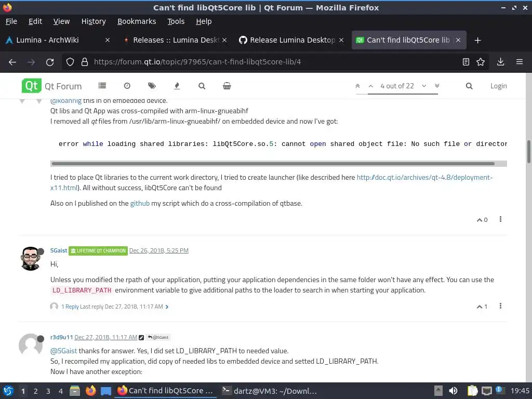Open the Lumina start menu icon in taskbar
Viewport: 532px width, 399px height.
click(8, 391)
